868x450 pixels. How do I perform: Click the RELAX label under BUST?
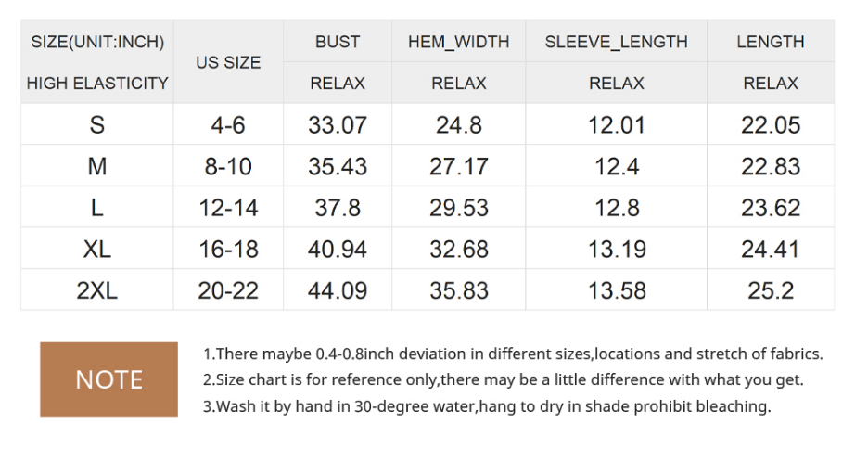(338, 83)
